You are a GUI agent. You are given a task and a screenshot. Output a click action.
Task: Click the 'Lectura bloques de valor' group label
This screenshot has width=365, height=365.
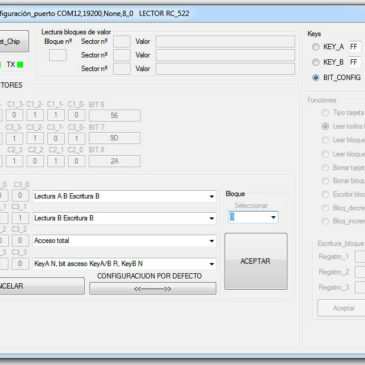(x=76, y=32)
